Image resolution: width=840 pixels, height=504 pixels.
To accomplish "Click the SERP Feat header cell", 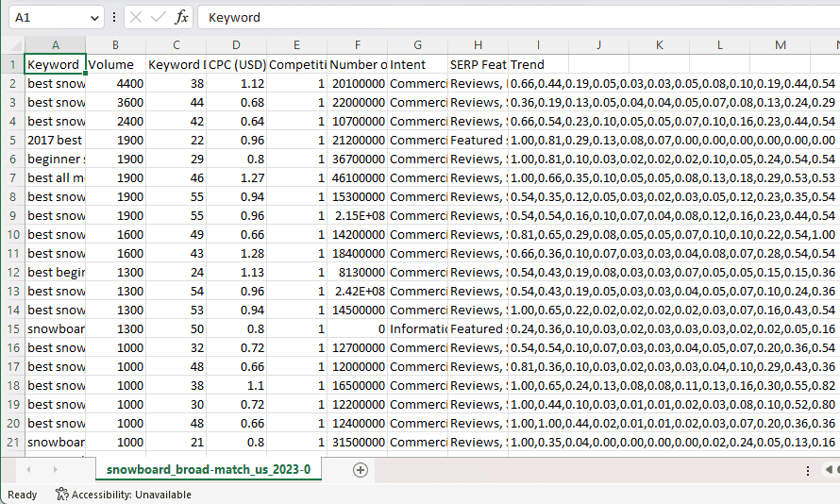I will click(x=478, y=65).
